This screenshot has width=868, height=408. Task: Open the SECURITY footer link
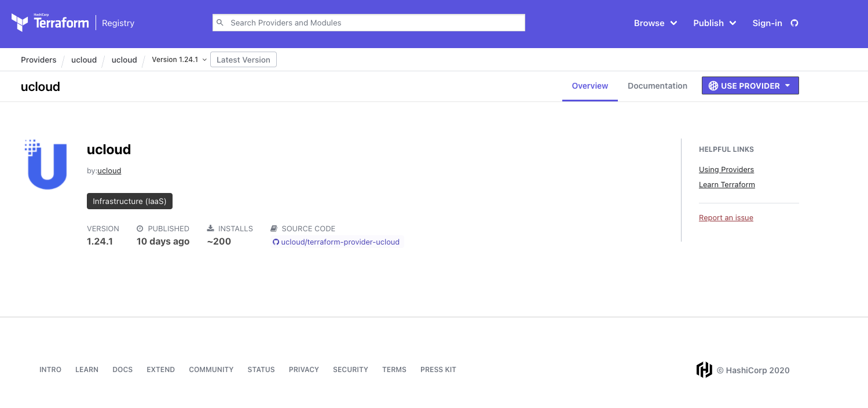click(x=350, y=370)
